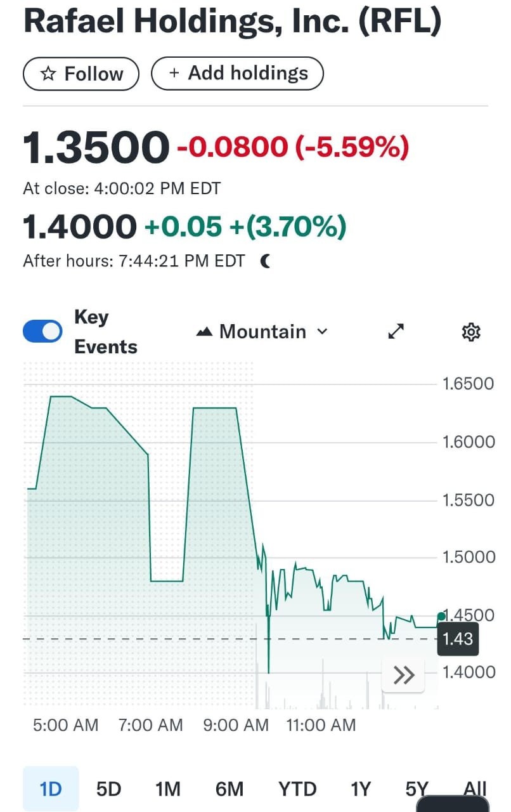Click the Add holdings button
511x812 pixels.
pos(238,73)
